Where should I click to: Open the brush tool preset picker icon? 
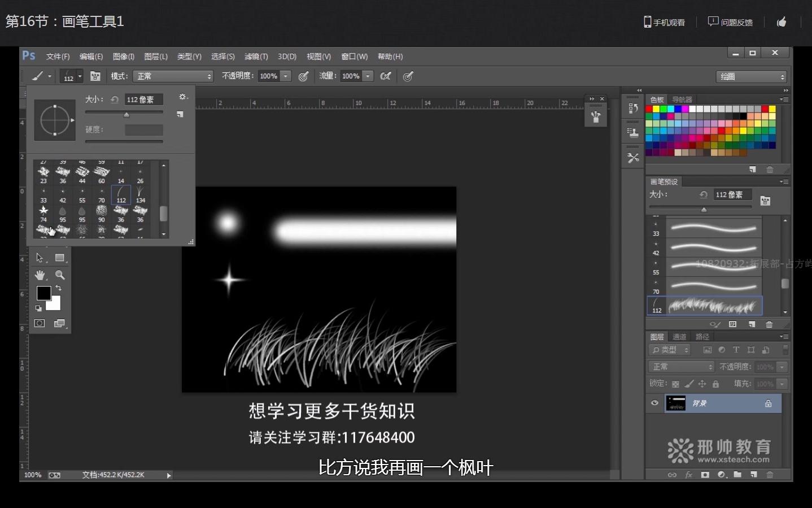[x=41, y=76]
